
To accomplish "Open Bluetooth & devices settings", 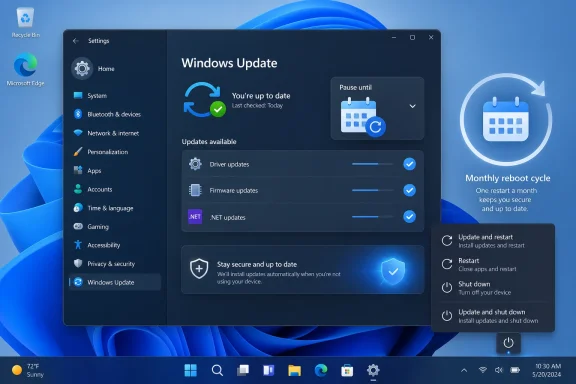I will pos(115,114).
